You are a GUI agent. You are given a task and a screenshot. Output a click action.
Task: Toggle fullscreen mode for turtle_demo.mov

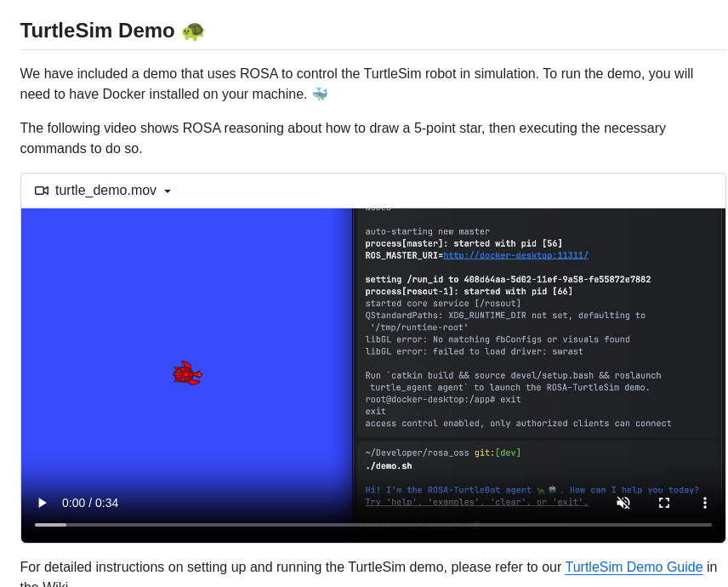click(664, 503)
